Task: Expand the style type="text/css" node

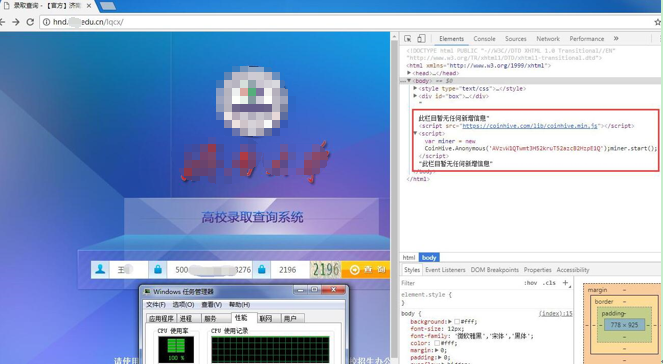Action: [x=415, y=88]
